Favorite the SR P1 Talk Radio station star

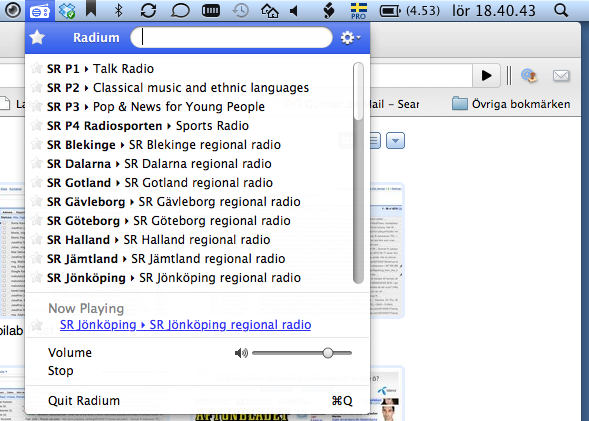(36, 68)
